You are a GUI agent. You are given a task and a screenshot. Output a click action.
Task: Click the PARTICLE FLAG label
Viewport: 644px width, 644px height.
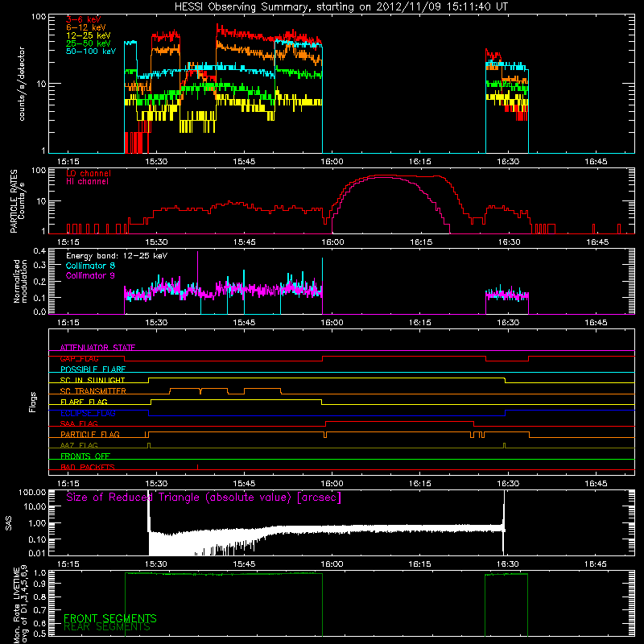point(90,435)
